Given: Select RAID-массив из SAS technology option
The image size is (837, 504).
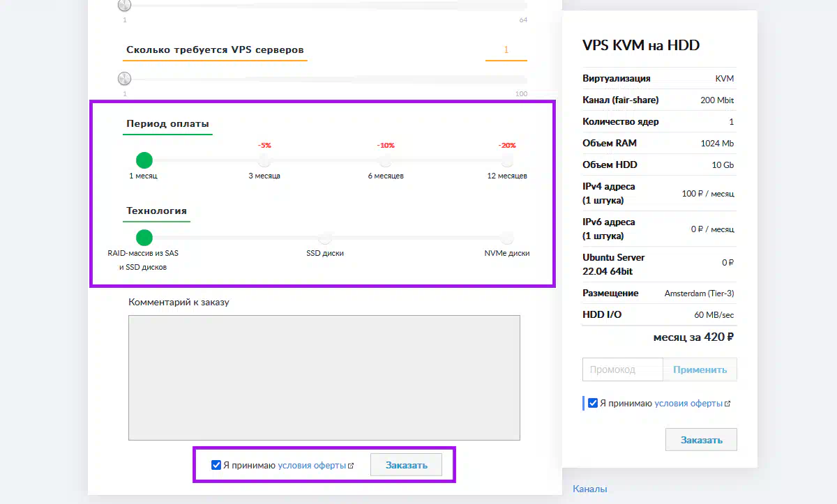Looking at the screenshot, I should tap(144, 238).
